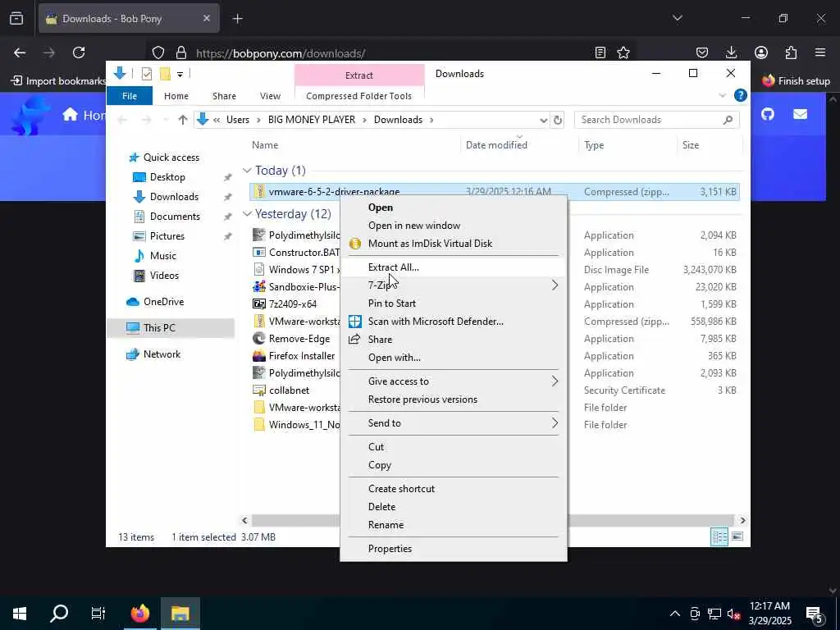Viewport: 840px width, 630px height.
Task: Open Firefox View icon in tab bar
Action: click(x=16, y=18)
